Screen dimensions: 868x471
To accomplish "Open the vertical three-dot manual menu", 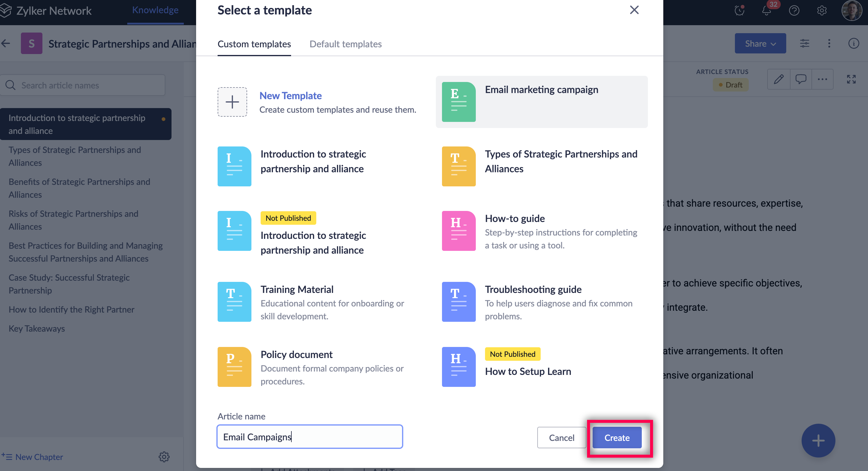I will tap(829, 43).
